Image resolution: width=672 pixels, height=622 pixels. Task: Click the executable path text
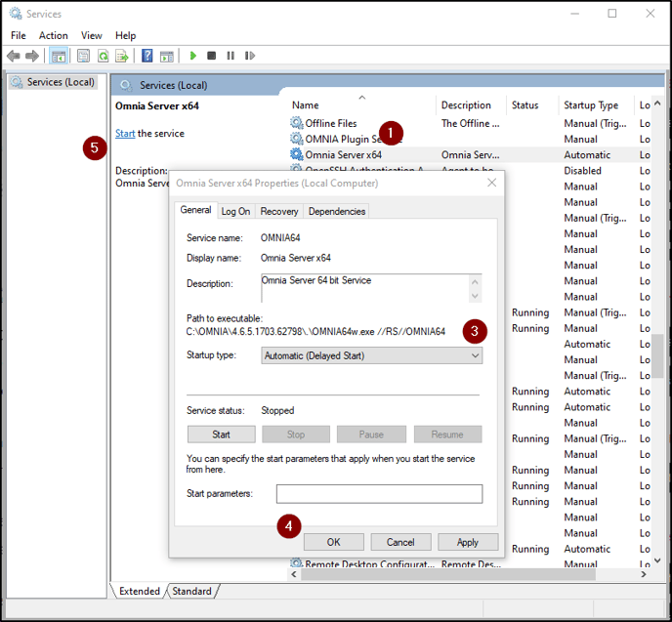[x=315, y=332]
